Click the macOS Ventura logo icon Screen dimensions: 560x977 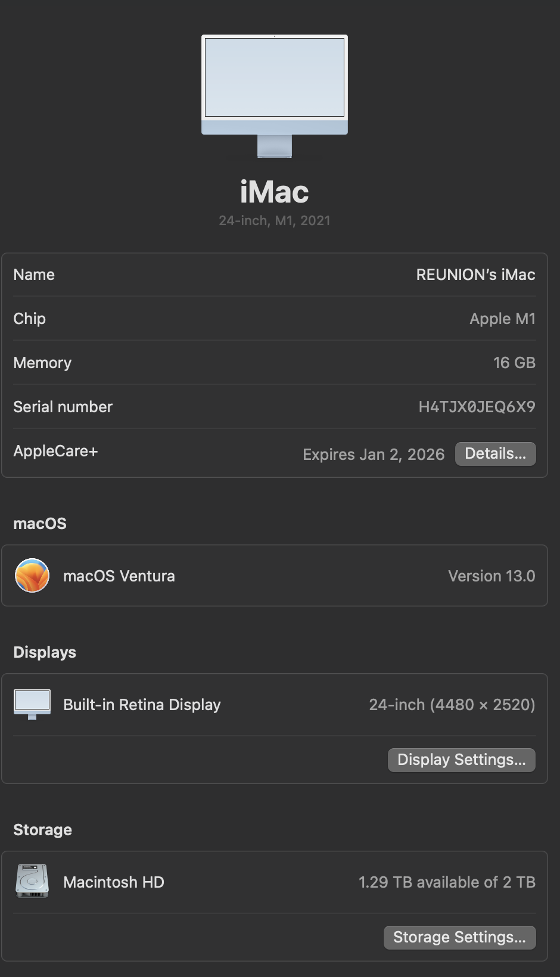point(32,575)
